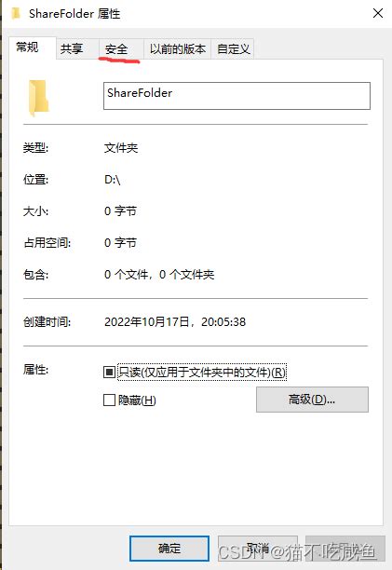Viewport: 392px width, 570px height.
Task: Toggle the 只读 read-only checkbox
Action: click(x=109, y=373)
